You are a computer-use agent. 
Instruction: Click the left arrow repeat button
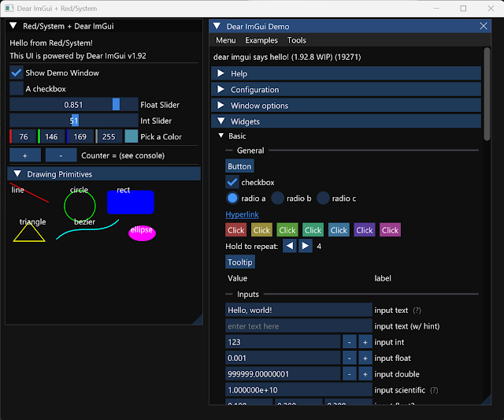[289, 246]
